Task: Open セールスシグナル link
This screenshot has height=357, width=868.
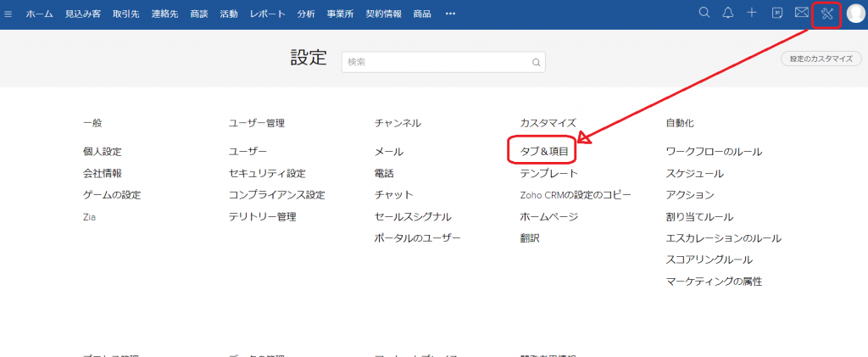Action: [x=413, y=217]
